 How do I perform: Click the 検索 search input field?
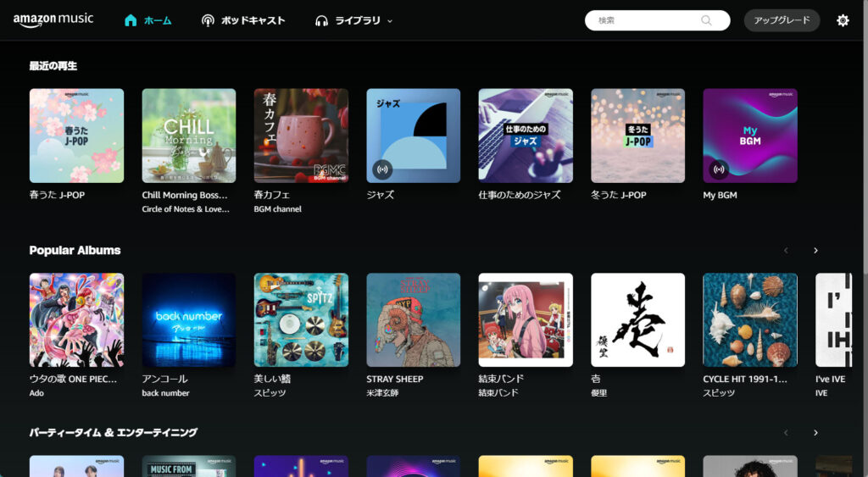pyautogui.click(x=657, y=20)
